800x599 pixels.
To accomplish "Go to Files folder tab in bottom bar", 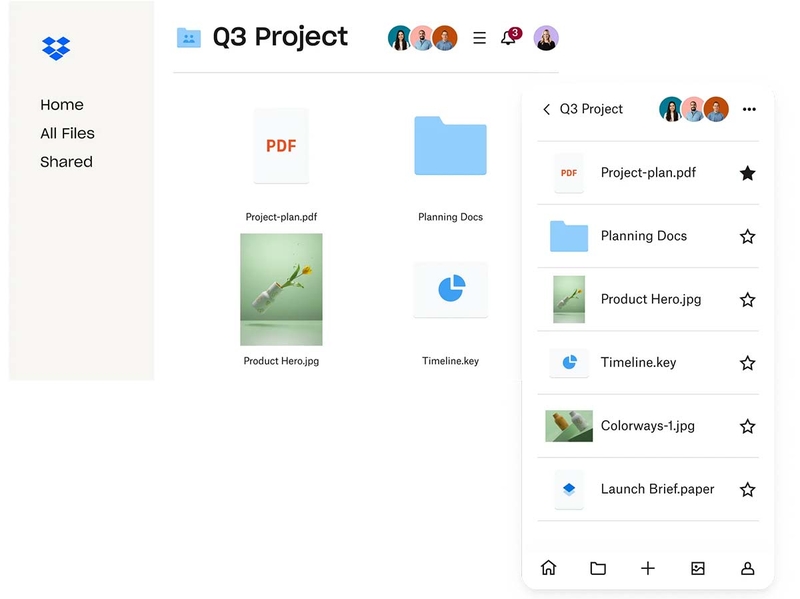I will 598,568.
